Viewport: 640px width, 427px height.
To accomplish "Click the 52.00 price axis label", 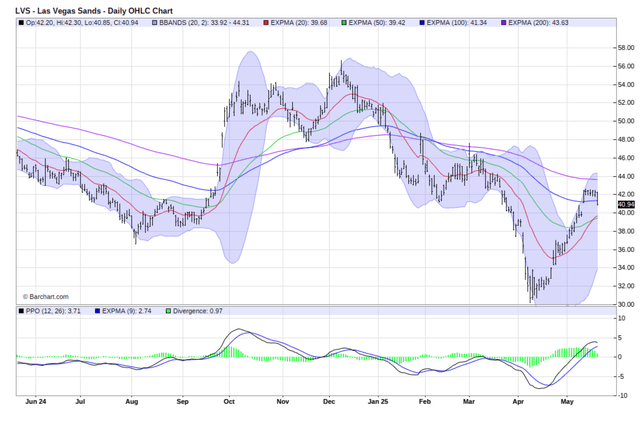I will (x=626, y=102).
